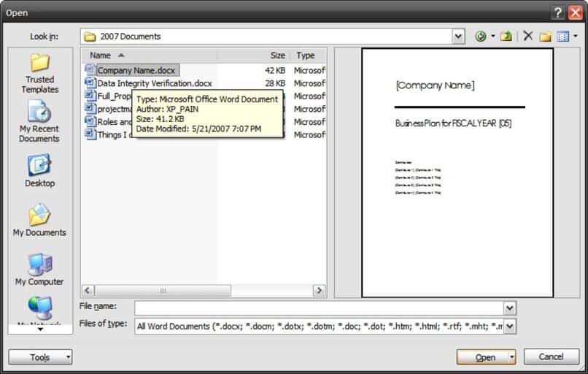Screen dimensions: 588x374
Task: Click Word icon beside Things I file
Action: pos(90,134)
